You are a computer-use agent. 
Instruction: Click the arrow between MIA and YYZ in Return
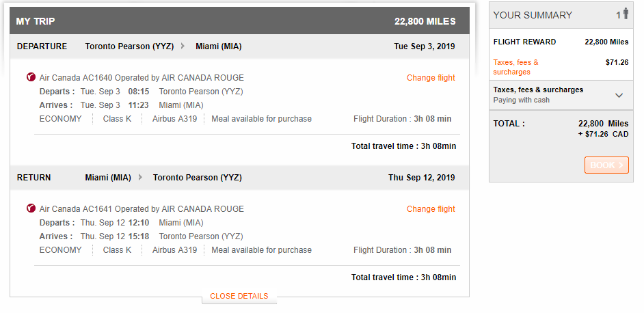click(x=140, y=178)
